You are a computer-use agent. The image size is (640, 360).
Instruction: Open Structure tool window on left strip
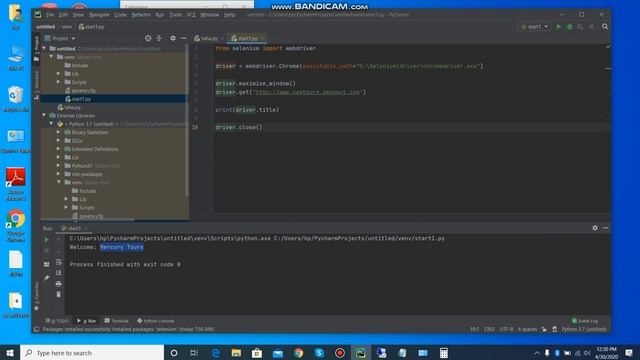[36, 85]
